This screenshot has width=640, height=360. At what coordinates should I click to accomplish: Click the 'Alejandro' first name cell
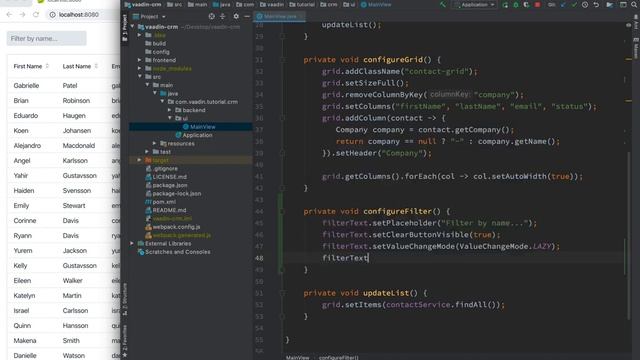coord(27,145)
